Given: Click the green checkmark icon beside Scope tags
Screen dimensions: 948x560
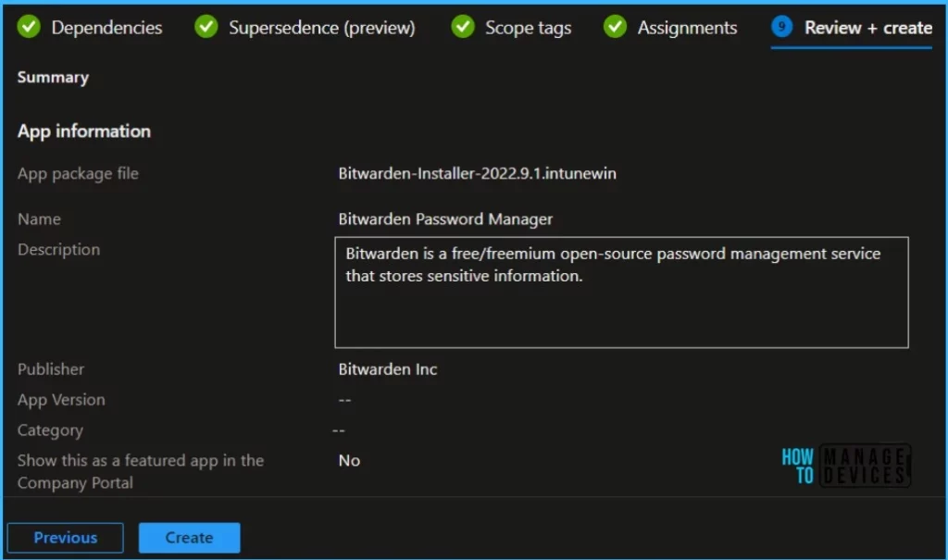Looking at the screenshot, I should coord(463,27).
